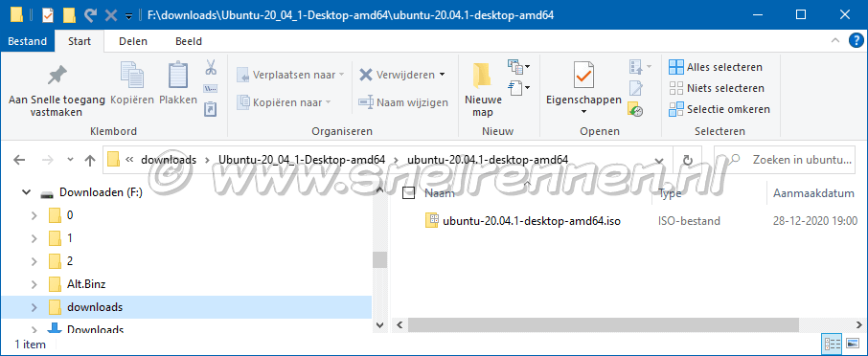Expand folder 2 in the tree
The width and height of the screenshot is (868, 356).
pyautogui.click(x=34, y=261)
